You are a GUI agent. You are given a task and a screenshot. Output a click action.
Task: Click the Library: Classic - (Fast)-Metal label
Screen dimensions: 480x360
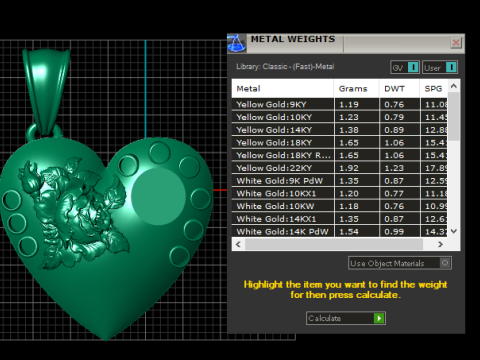[285, 67]
